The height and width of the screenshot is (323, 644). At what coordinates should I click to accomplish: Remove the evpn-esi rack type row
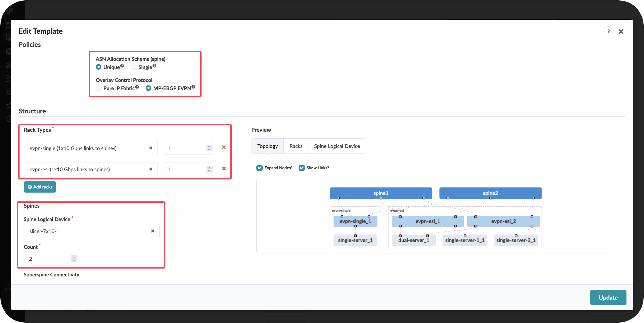(x=224, y=168)
